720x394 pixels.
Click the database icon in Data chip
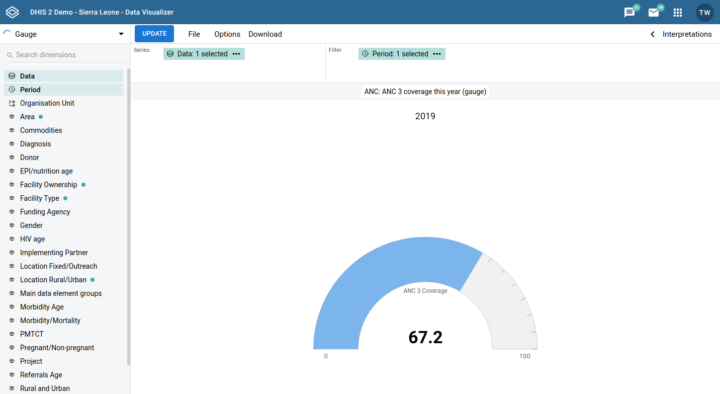pos(170,54)
